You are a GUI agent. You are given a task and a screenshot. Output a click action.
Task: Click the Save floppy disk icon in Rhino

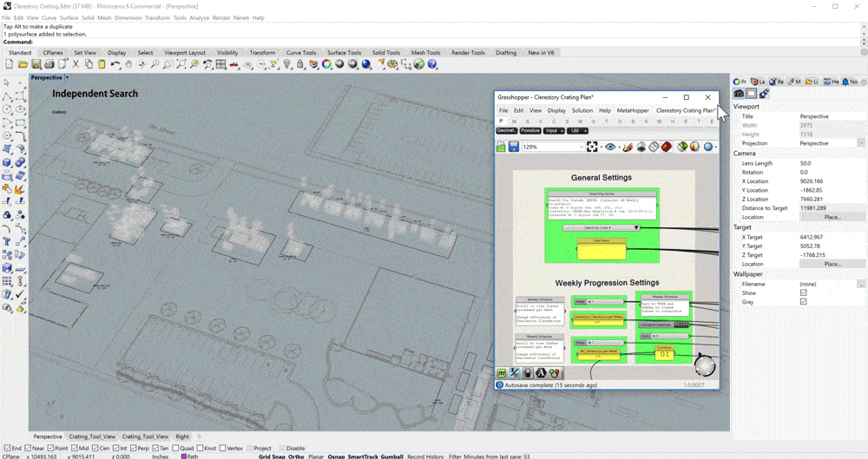coord(36,64)
